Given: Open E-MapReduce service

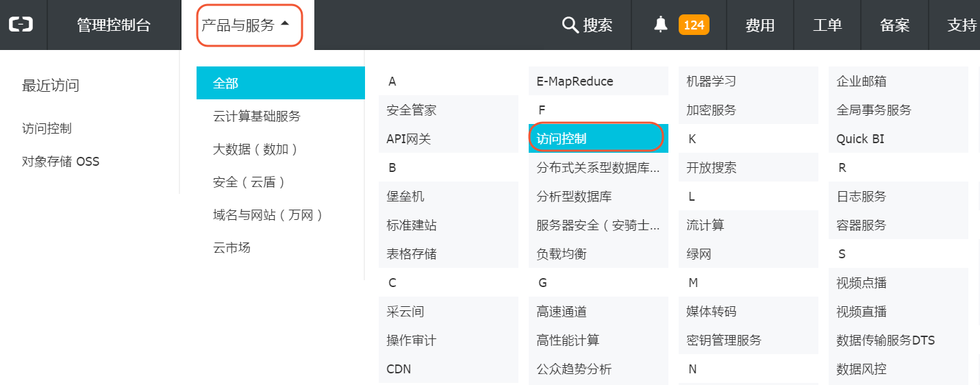Looking at the screenshot, I should click(x=599, y=81).
